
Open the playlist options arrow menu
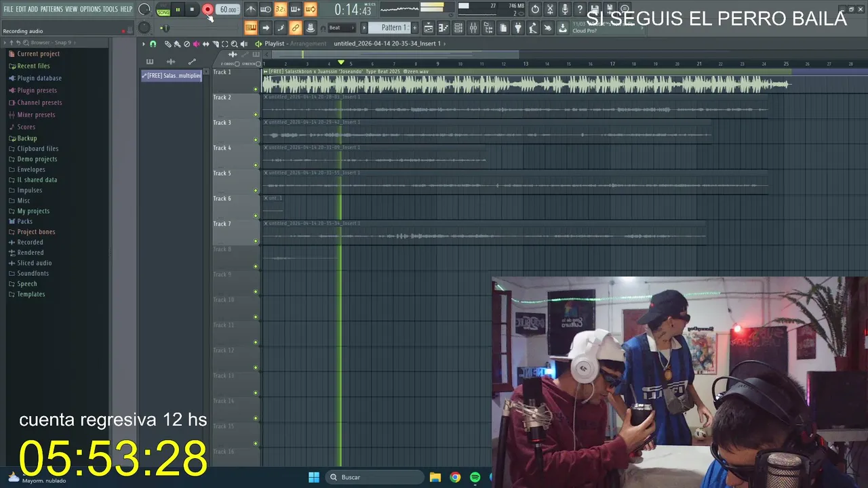(x=144, y=44)
